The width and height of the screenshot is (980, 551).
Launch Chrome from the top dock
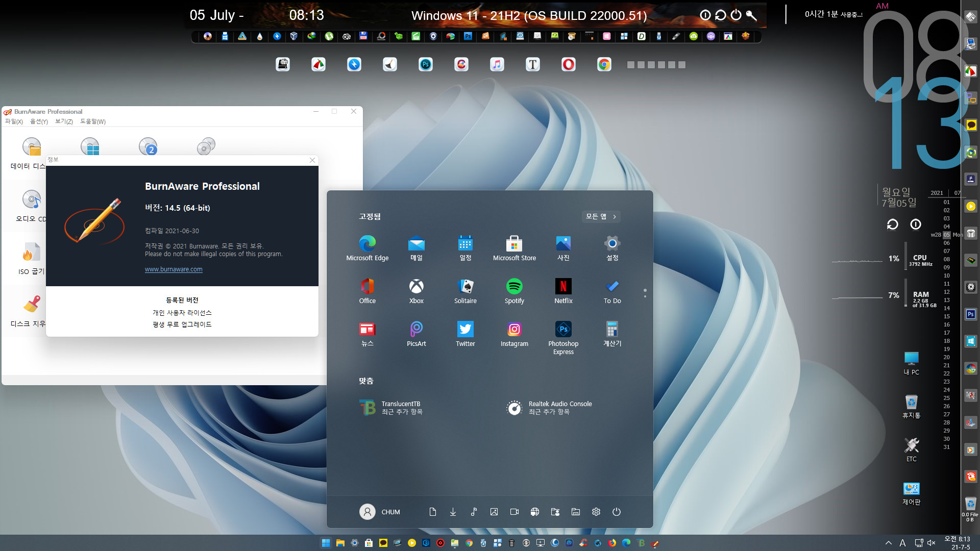tap(604, 64)
